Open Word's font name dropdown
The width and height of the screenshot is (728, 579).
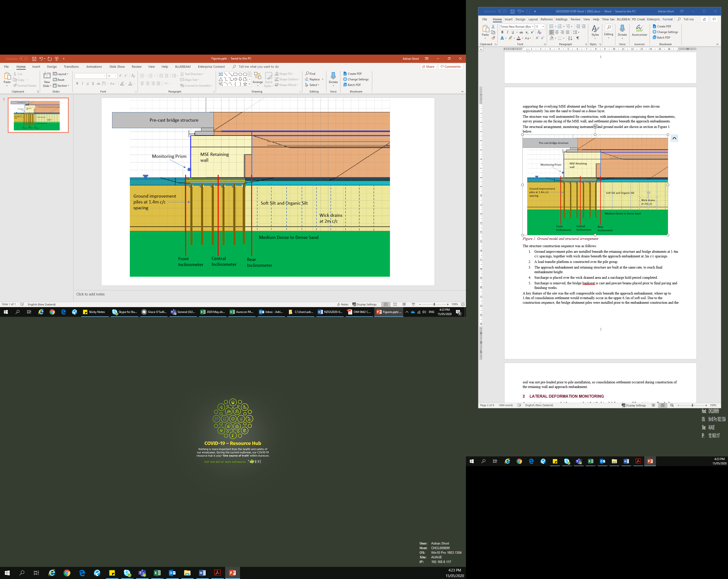[x=532, y=27]
